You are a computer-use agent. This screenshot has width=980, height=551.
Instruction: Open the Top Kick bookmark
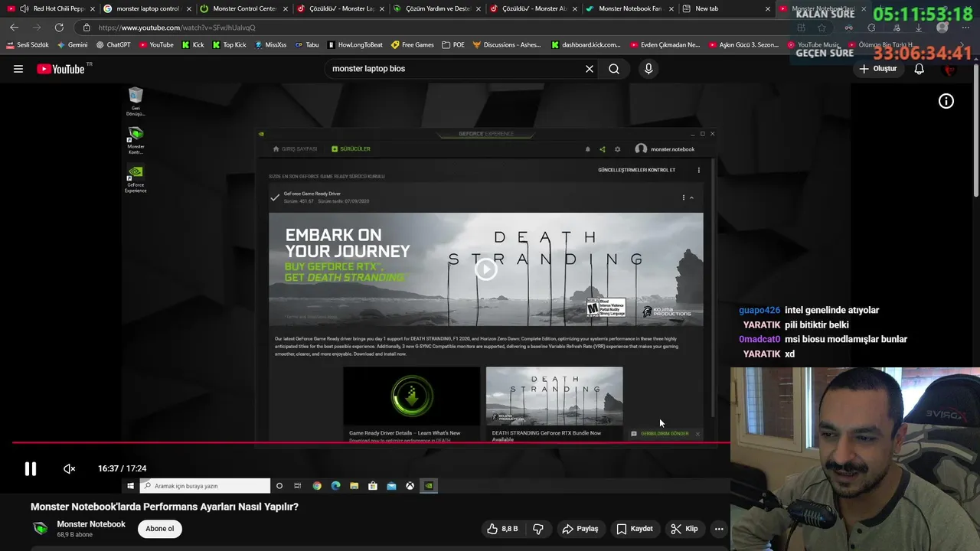pyautogui.click(x=229, y=45)
